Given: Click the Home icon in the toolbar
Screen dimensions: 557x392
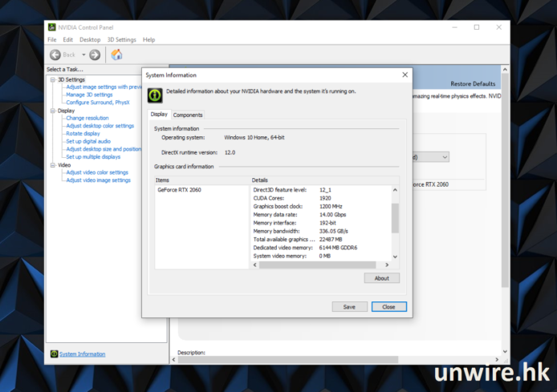Looking at the screenshot, I should [x=116, y=55].
